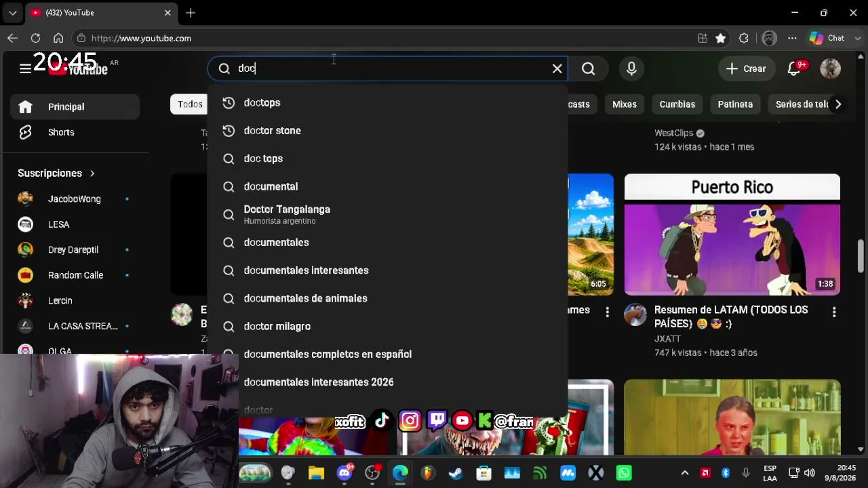The height and width of the screenshot is (488, 868).
Task: Go back with the browser back arrow
Action: pos(12,38)
